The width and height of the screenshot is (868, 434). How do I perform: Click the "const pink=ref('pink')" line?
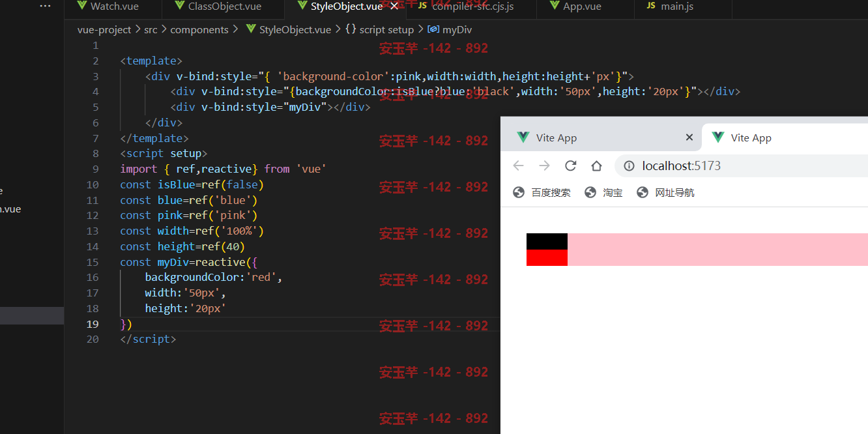tap(189, 215)
